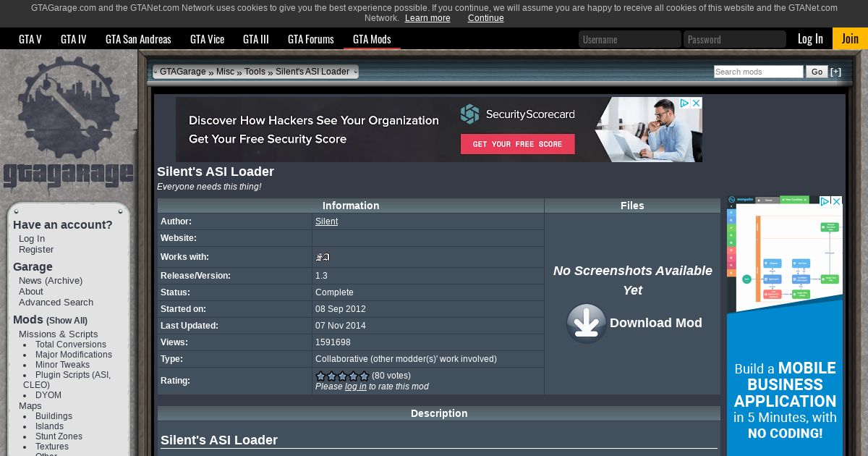Click the Go search button
868x456 pixels.
[817, 72]
